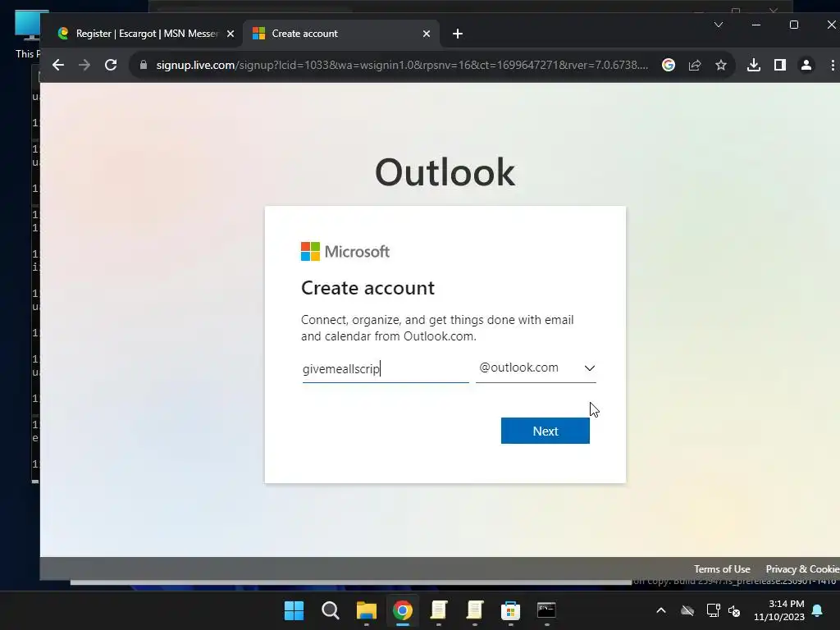Image resolution: width=840 pixels, height=630 pixels.
Task: Select the Create account tab
Action: (x=342, y=34)
